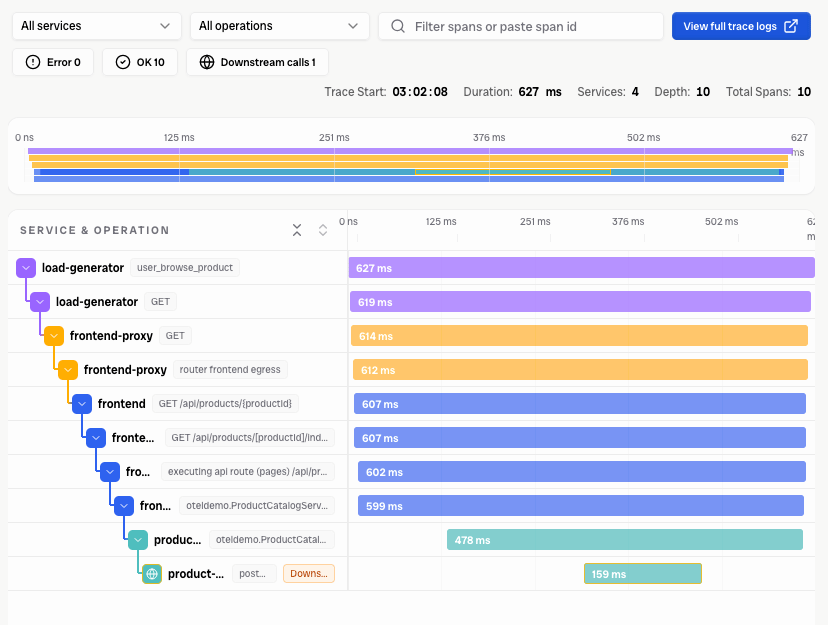Click the 627 ms purple span bar
The image size is (828, 625).
[x=582, y=268]
